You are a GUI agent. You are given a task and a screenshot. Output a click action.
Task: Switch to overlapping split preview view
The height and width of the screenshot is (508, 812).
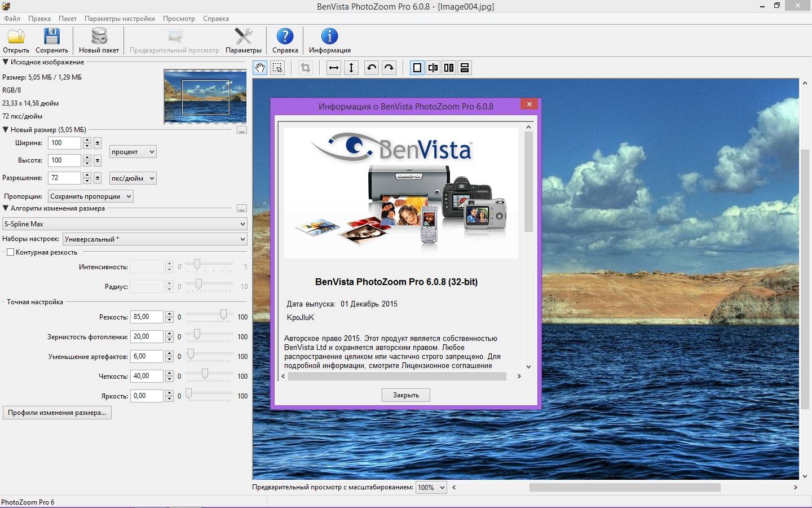[x=433, y=68]
